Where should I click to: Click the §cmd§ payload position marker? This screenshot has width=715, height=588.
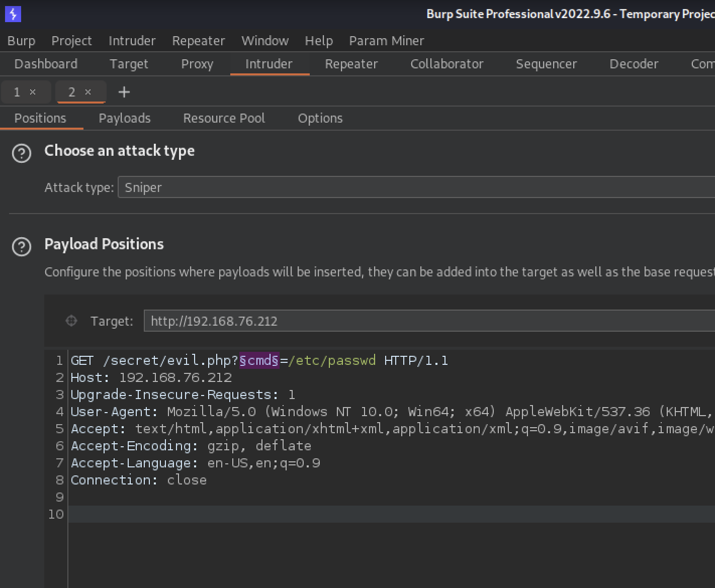pyautogui.click(x=259, y=361)
